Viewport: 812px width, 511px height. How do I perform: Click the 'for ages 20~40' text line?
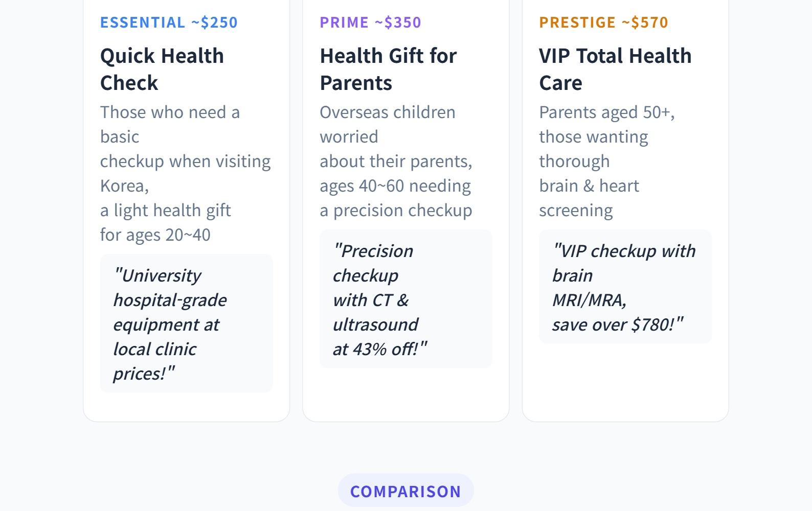155,235
